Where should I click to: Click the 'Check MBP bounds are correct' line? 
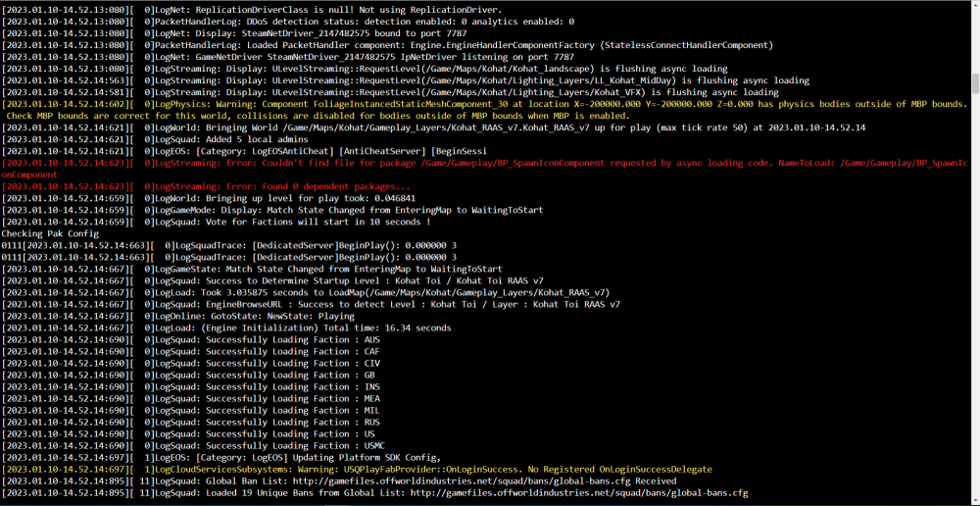tap(318, 116)
